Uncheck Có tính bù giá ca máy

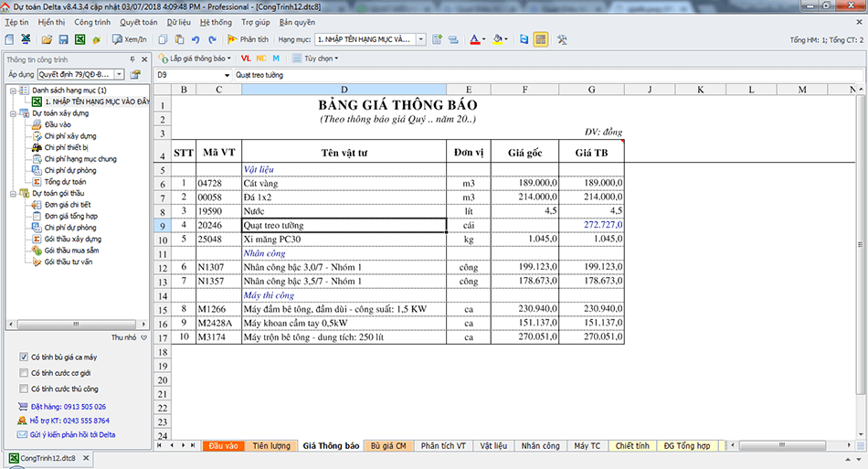coord(23,357)
